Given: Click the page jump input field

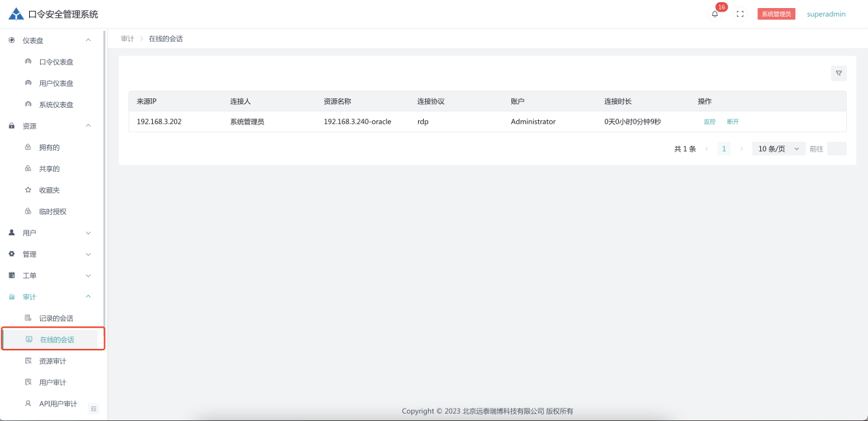Looking at the screenshot, I should 837,149.
